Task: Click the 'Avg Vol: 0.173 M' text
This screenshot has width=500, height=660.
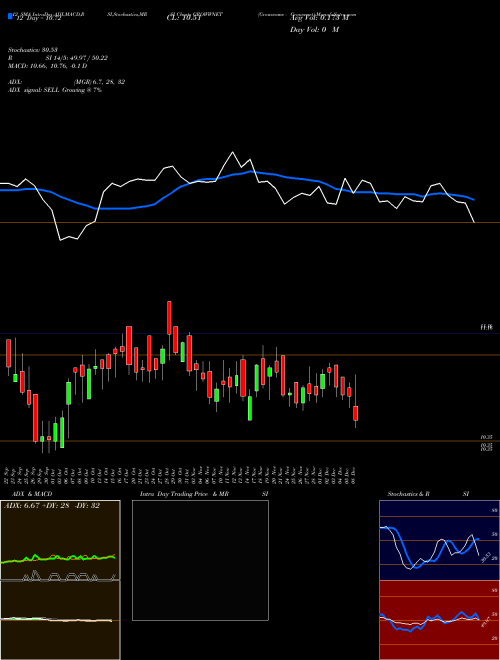Action: [x=320, y=18]
